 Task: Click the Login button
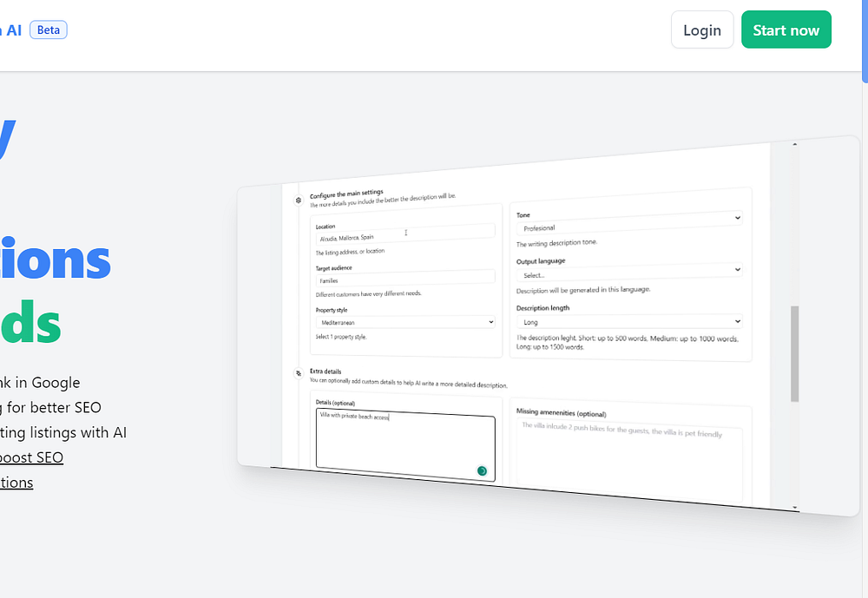click(702, 30)
